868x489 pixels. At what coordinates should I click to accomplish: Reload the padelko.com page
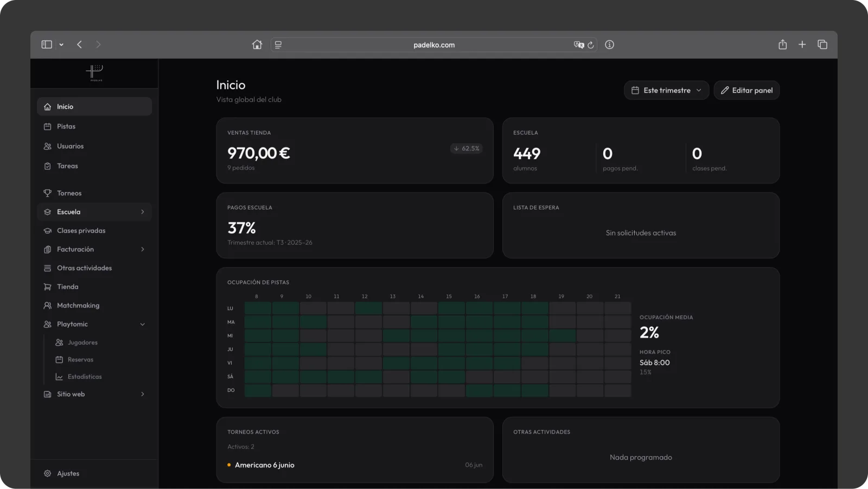tap(591, 45)
